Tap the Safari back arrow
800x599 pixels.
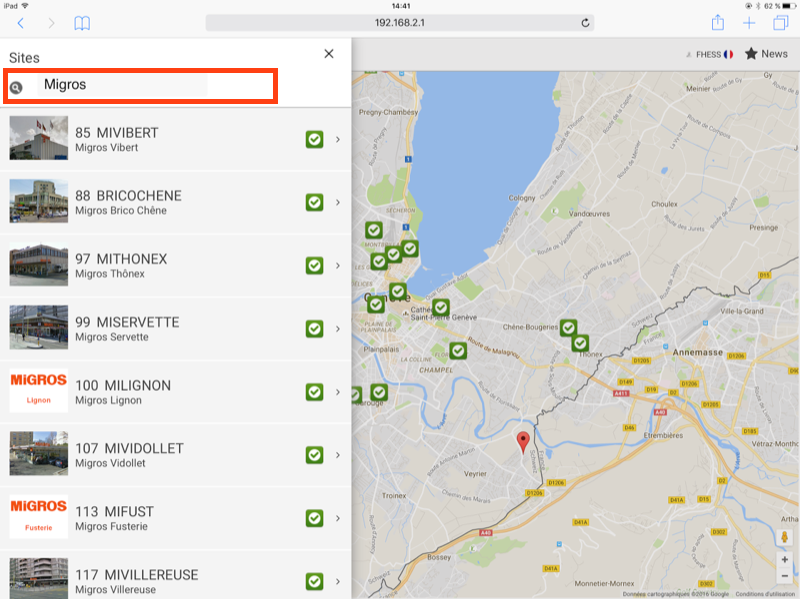pyautogui.click(x=20, y=23)
